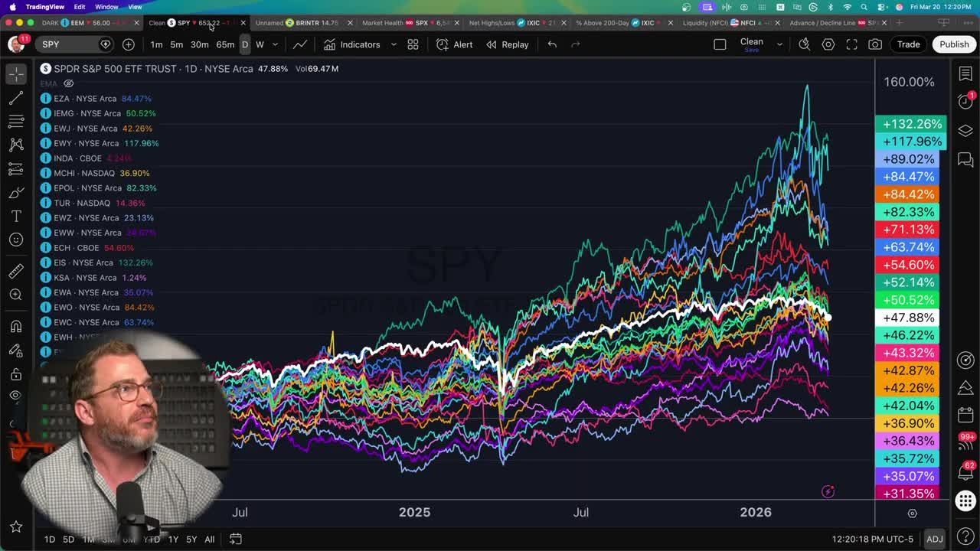Hide all drawings with eye icon
The height and width of the screenshot is (551, 980).
pyautogui.click(x=16, y=396)
